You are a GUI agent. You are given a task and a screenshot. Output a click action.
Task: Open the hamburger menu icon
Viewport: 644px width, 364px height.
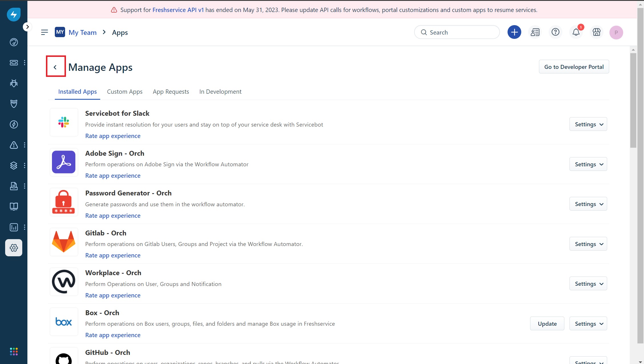[x=45, y=32]
